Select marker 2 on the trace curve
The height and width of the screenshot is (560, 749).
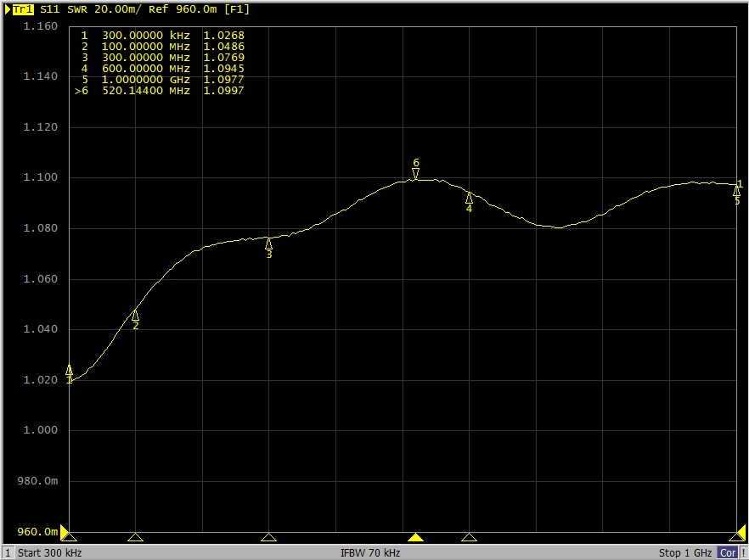tap(135, 316)
